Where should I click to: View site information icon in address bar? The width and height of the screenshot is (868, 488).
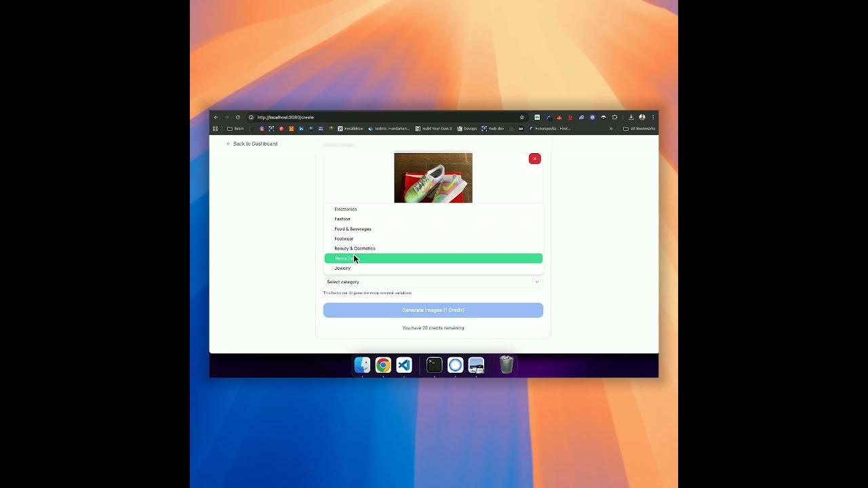[251, 117]
